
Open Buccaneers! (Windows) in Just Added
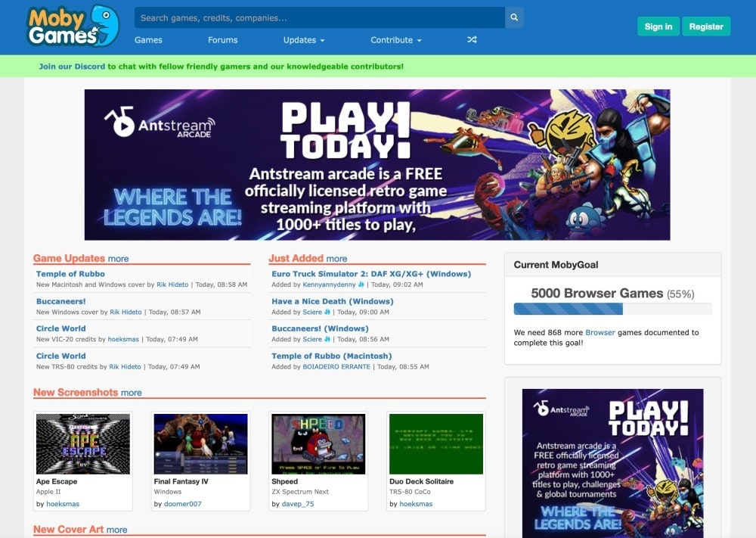[x=320, y=328]
